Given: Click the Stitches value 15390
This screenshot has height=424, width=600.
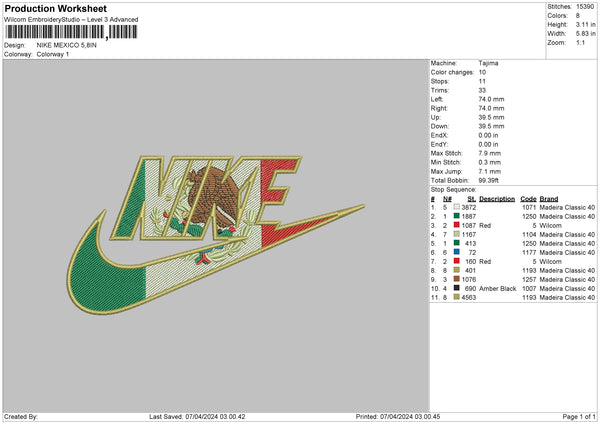Looking at the screenshot, I should pos(585,7).
